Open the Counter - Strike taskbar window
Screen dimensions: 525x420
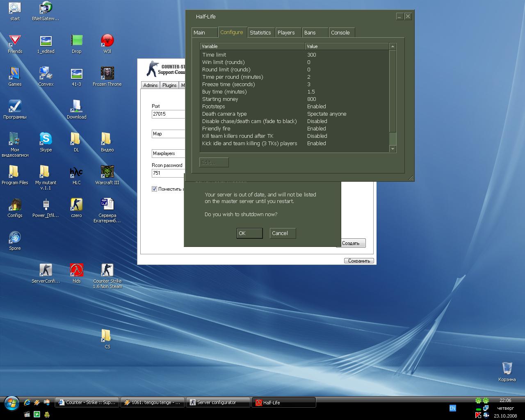pyautogui.click(x=87, y=403)
